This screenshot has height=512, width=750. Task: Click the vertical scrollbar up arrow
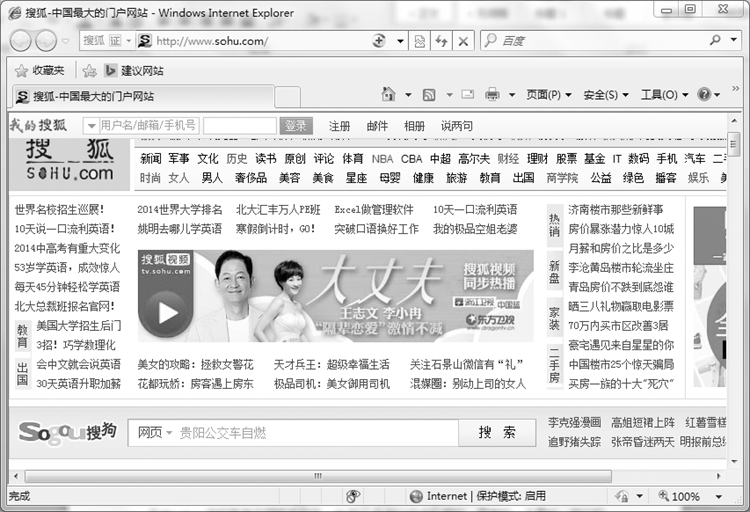tap(734, 121)
